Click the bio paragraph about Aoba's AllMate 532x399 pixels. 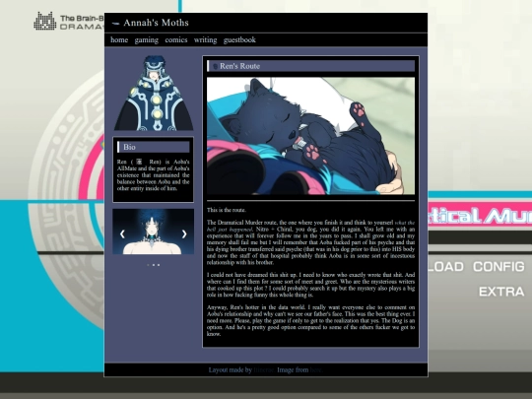[x=154, y=175]
